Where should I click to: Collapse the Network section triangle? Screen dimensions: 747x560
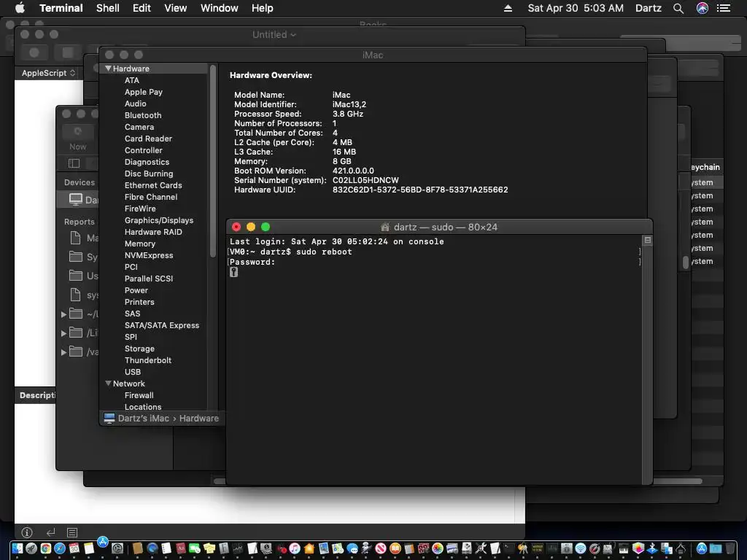click(108, 384)
